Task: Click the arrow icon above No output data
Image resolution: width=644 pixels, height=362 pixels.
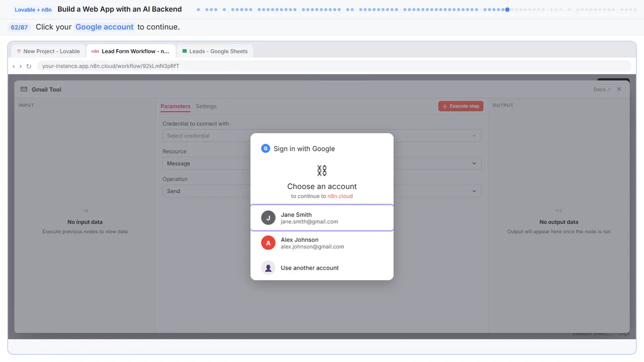Action: [558, 211]
